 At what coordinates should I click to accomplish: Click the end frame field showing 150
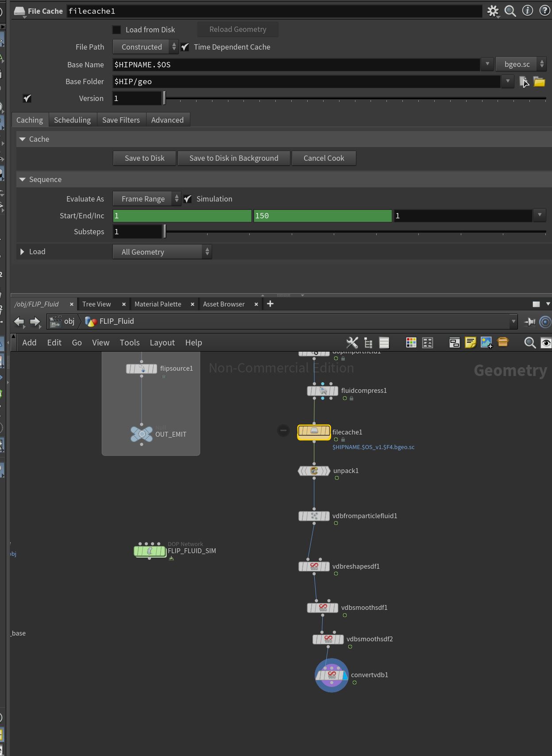pos(322,216)
